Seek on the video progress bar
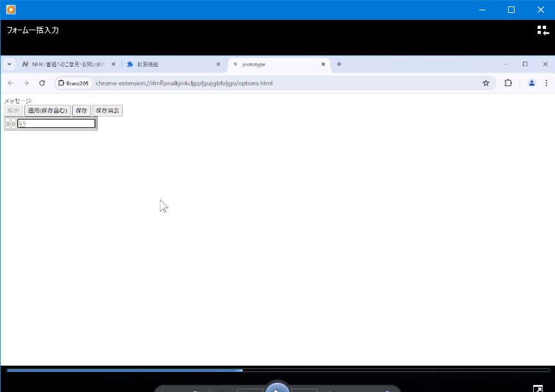 277,370
